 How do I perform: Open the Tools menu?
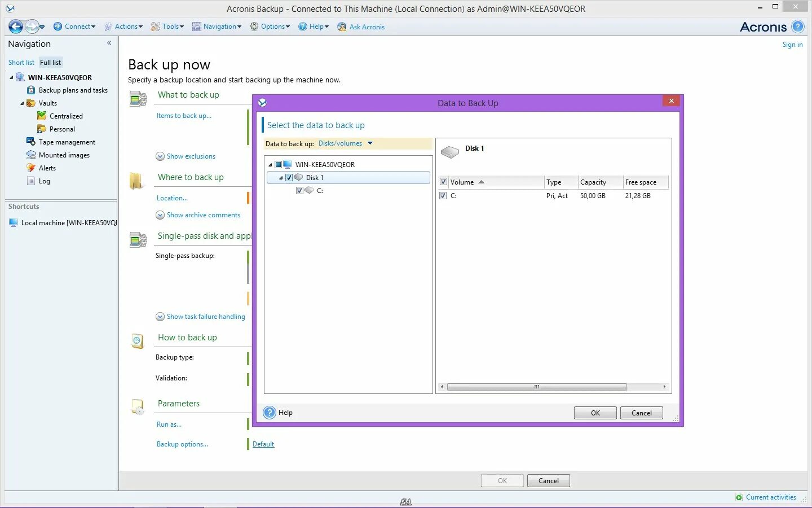coord(167,27)
